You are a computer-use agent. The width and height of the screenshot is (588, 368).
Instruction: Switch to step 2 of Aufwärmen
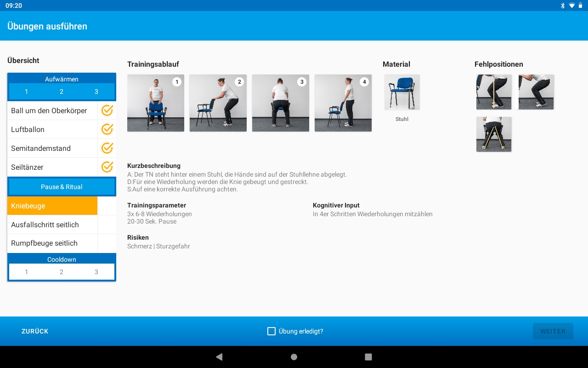[62, 92]
